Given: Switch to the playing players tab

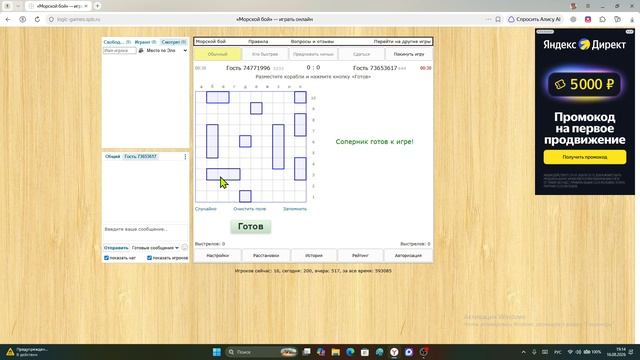Looking at the screenshot, I should coord(145,42).
